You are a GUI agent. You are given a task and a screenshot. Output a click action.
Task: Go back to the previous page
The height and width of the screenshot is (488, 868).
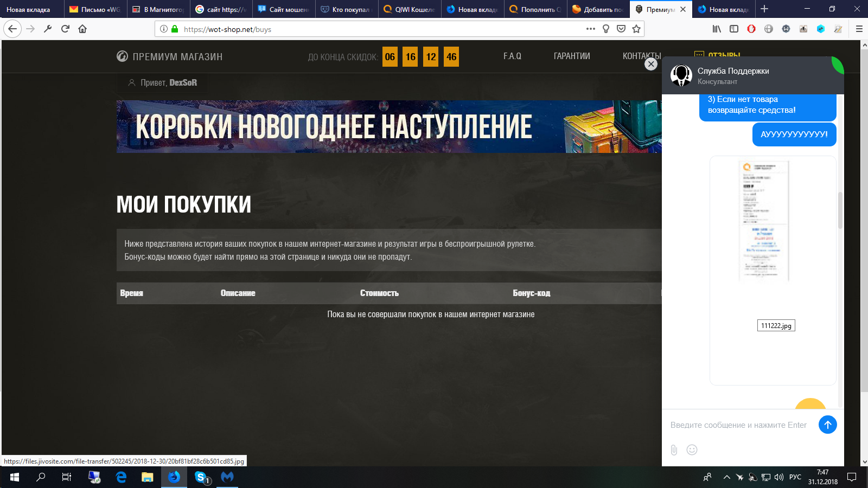point(12,29)
